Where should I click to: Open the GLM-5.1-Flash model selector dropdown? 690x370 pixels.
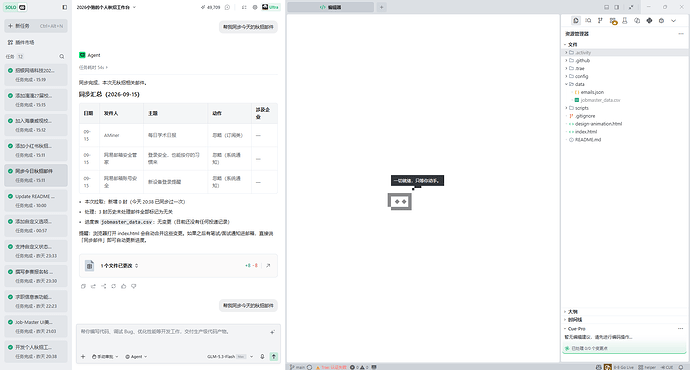[x=230, y=357]
